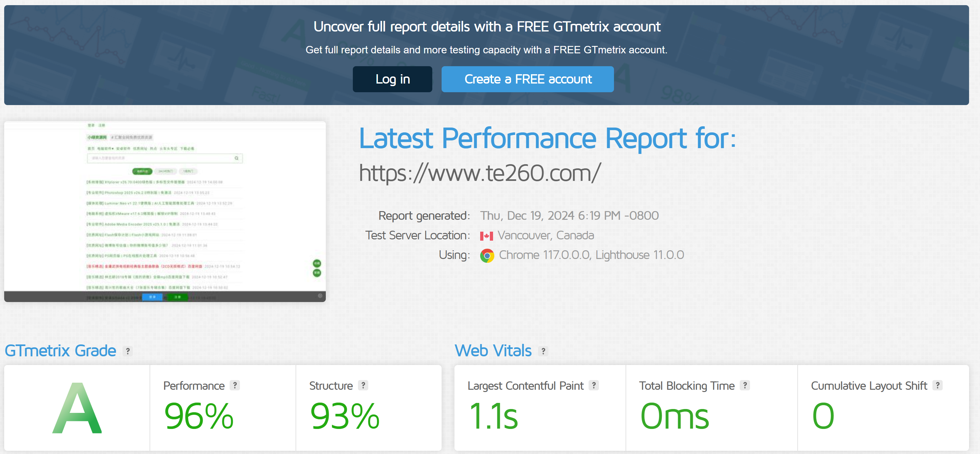Click the GTmetrix Grade heading
Screen dimensions: 980x454
pyautogui.click(x=60, y=351)
